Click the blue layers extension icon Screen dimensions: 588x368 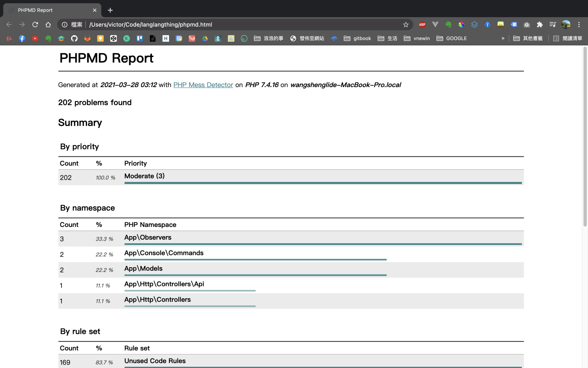[474, 25]
